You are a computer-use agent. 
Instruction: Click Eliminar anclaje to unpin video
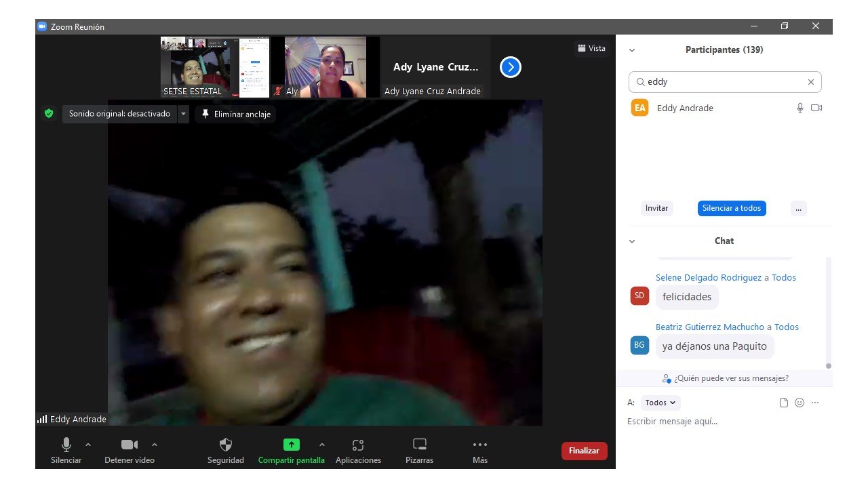point(235,114)
